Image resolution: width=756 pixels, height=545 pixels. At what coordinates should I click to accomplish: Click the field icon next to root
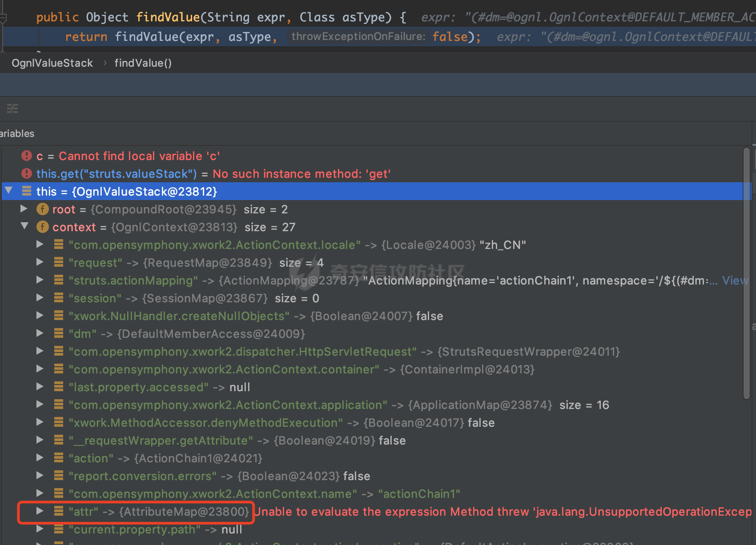click(x=42, y=209)
